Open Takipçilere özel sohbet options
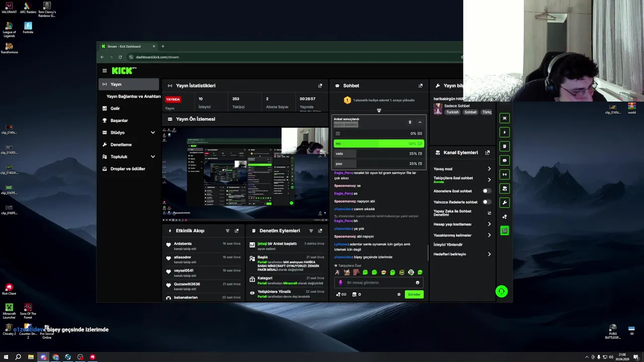The image size is (644, 362). click(x=489, y=179)
